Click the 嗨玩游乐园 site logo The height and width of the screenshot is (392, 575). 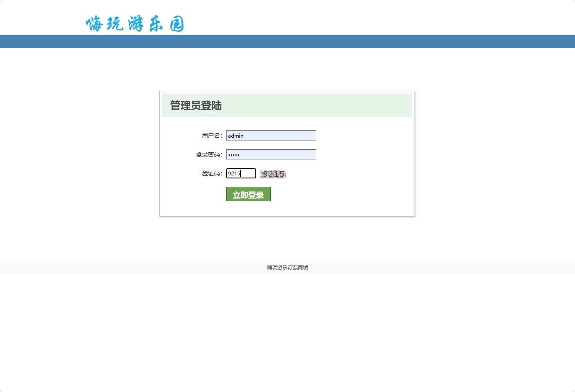coord(135,24)
